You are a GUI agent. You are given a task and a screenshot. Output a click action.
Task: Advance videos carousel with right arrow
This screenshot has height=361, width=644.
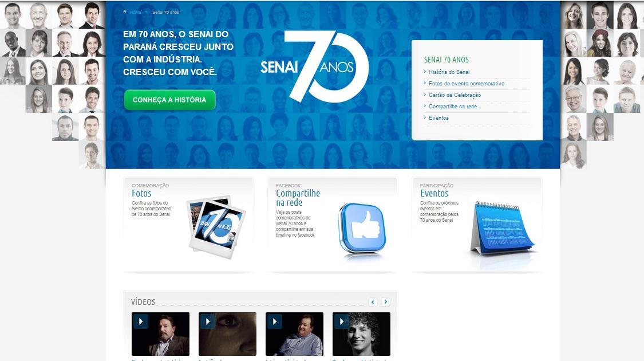point(386,302)
